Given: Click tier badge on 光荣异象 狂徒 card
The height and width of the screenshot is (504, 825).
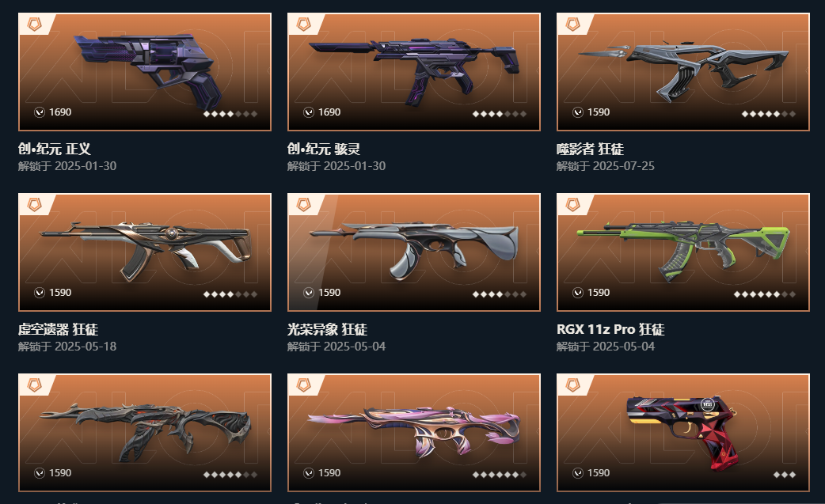Looking at the screenshot, I should click(x=303, y=204).
